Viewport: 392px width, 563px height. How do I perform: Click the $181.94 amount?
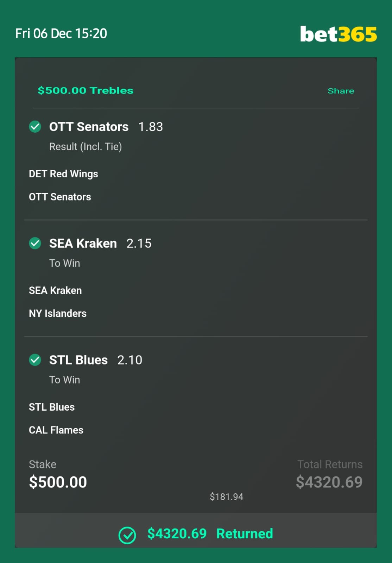click(x=226, y=497)
